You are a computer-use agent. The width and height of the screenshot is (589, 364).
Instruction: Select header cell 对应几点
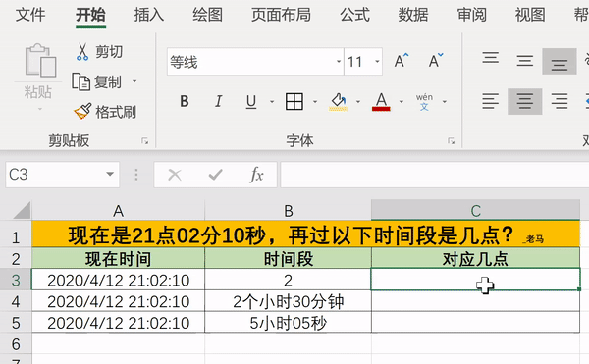475,259
